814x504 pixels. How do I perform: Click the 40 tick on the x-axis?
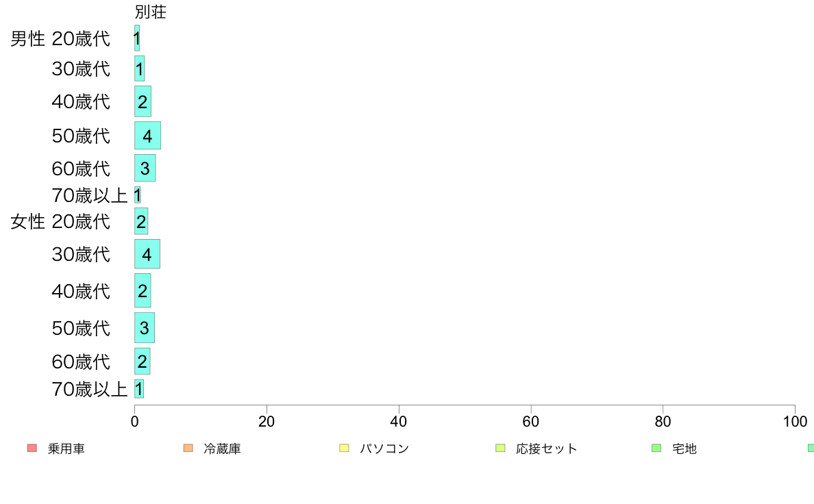(399, 421)
